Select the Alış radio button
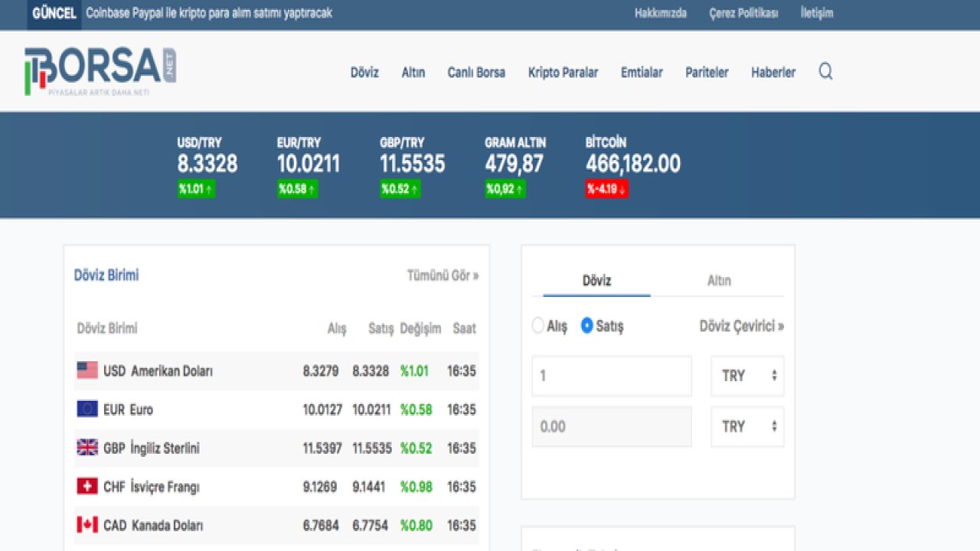The width and height of the screenshot is (980, 551). [538, 326]
